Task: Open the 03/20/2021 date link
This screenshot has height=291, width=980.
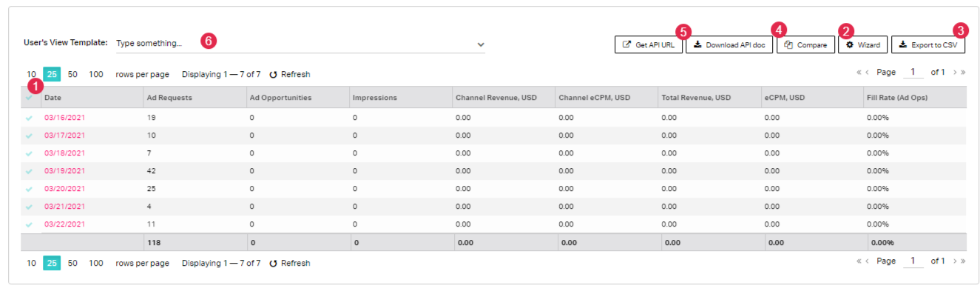Action: pyautogui.click(x=64, y=189)
